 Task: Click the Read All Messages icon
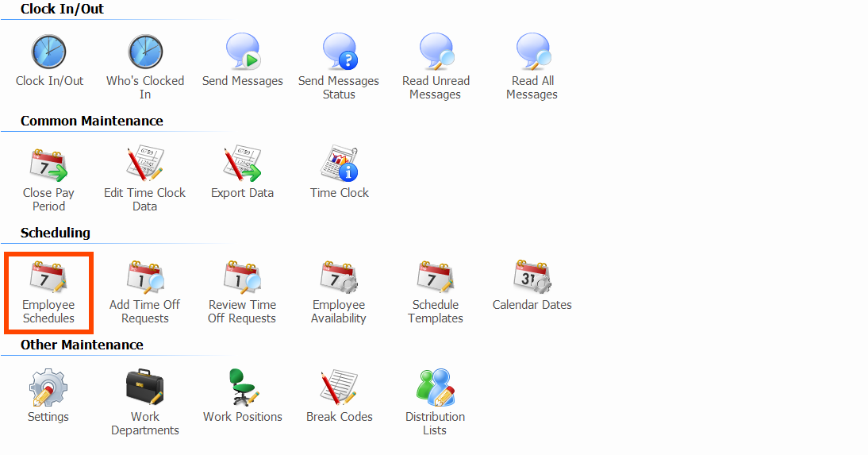tap(532, 52)
